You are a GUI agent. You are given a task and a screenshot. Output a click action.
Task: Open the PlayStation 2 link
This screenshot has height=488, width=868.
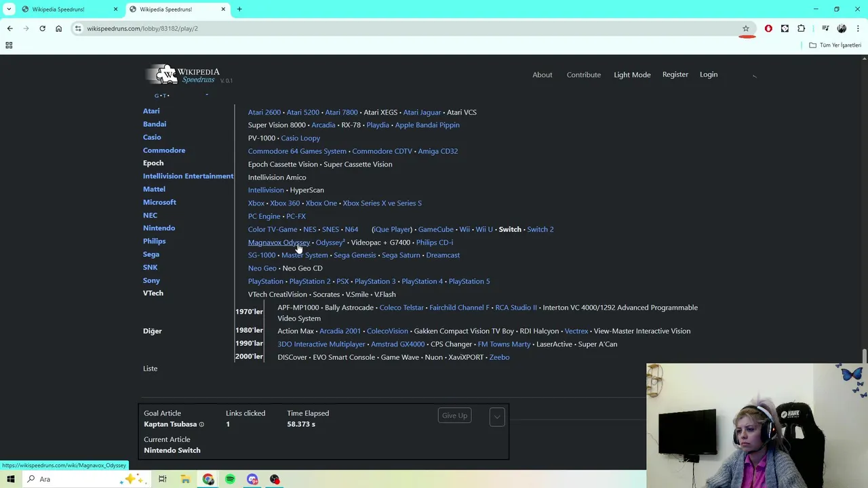click(310, 281)
